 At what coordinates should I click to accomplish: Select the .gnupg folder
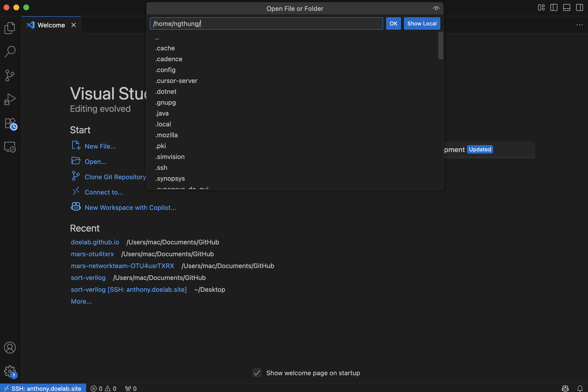coord(292,102)
